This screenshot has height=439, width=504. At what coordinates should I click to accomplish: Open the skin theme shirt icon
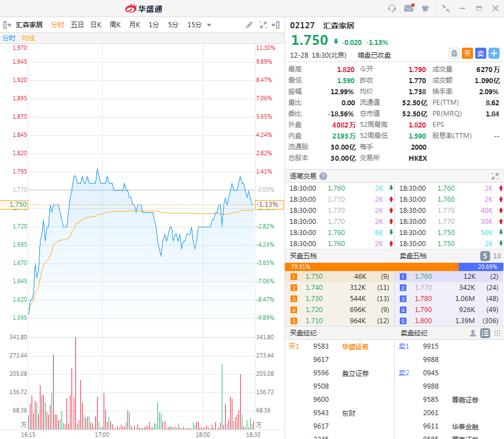click(x=425, y=8)
